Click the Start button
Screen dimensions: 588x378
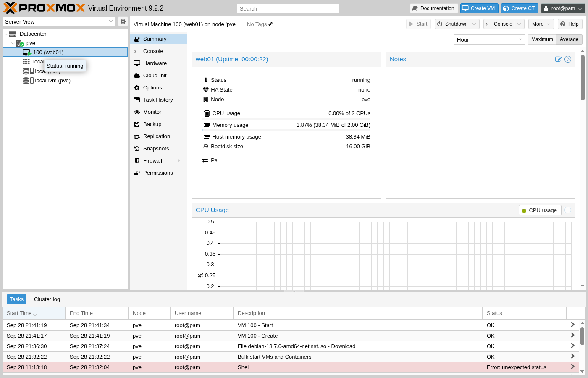pyautogui.click(x=418, y=24)
